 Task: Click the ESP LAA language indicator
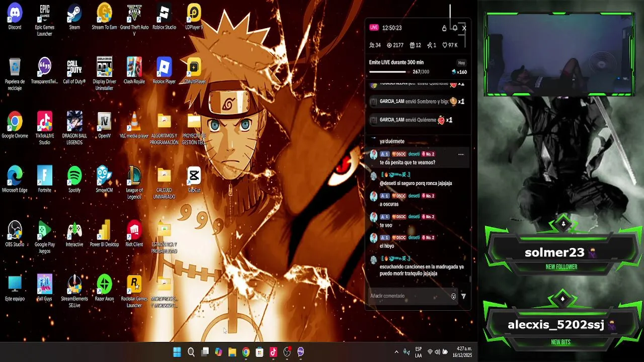419,352
